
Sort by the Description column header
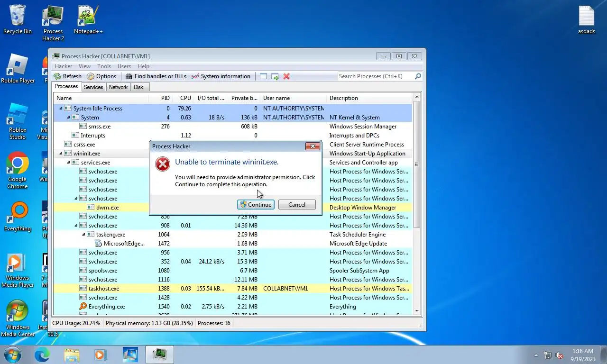[x=369, y=98]
